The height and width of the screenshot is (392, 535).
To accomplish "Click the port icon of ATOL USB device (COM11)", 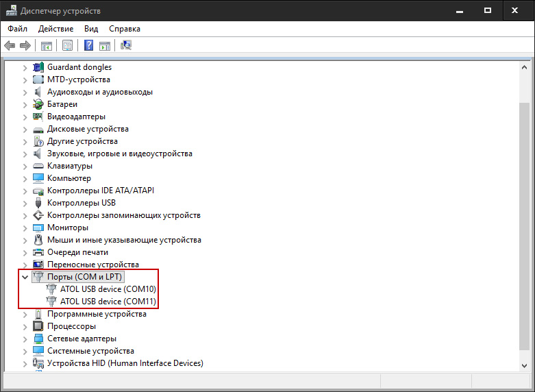I will pyautogui.click(x=51, y=302).
